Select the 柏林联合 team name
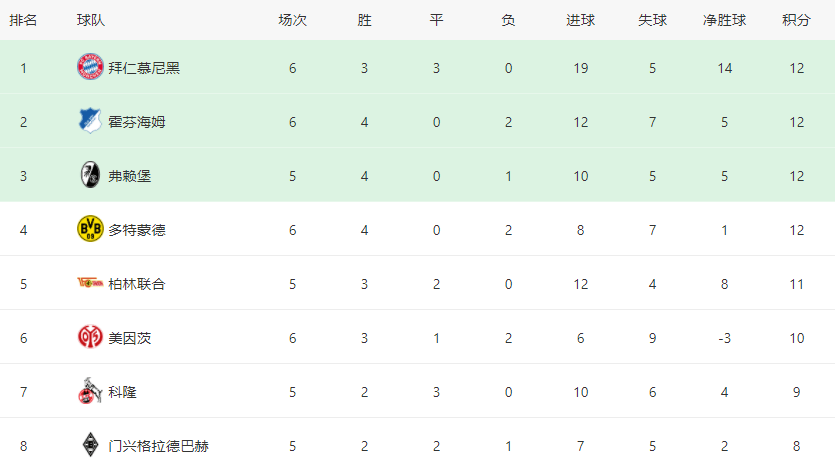This screenshot has width=840, height=470. [x=137, y=284]
